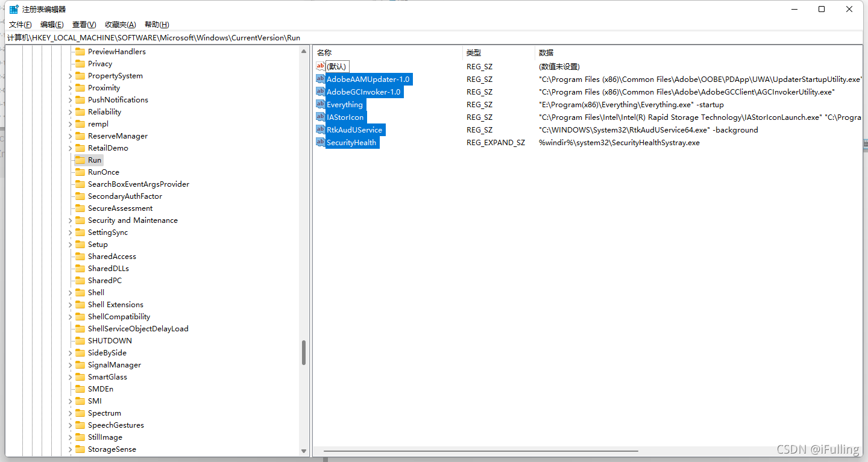Image resolution: width=868 pixels, height=462 pixels.
Task: Click the RunOnce folder icon
Action: (80, 172)
